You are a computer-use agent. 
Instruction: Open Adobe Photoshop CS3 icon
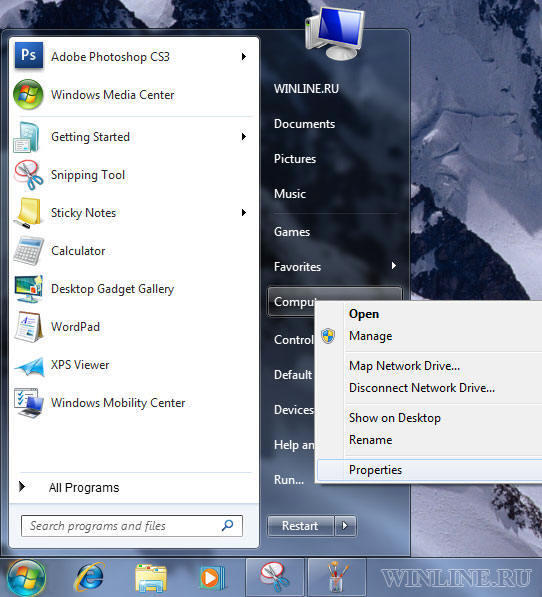[29, 56]
